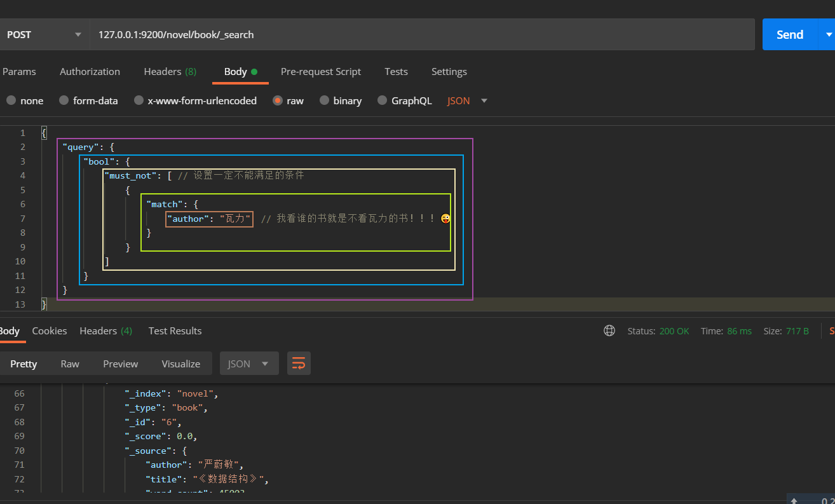Viewport: 835px width, 504px height.
Task: Choose x-www-form-urlencoded body option
Action: click(139, 100)
